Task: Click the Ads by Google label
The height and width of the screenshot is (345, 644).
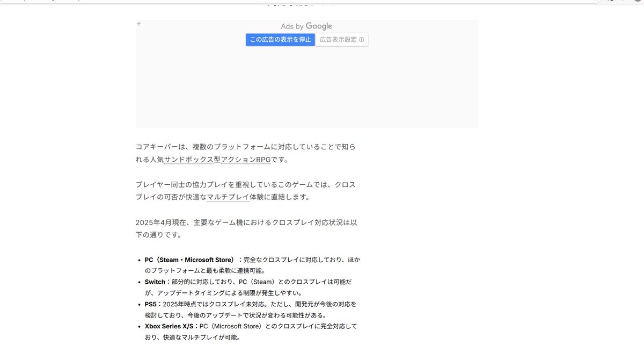Action: pyautogui.click(x=306, y=26)
